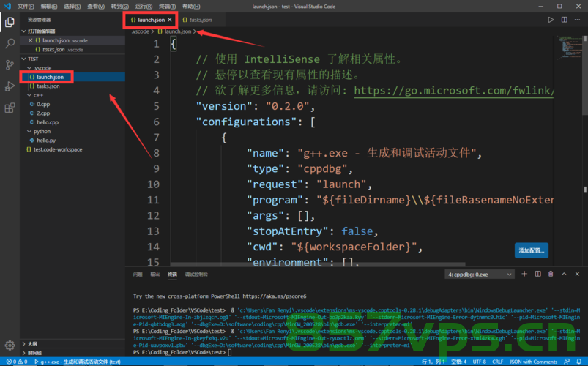The width and height of the screenshot is (588, 366).
Task: Close launch.json in open editors list
Action: (x=30, y=40)
